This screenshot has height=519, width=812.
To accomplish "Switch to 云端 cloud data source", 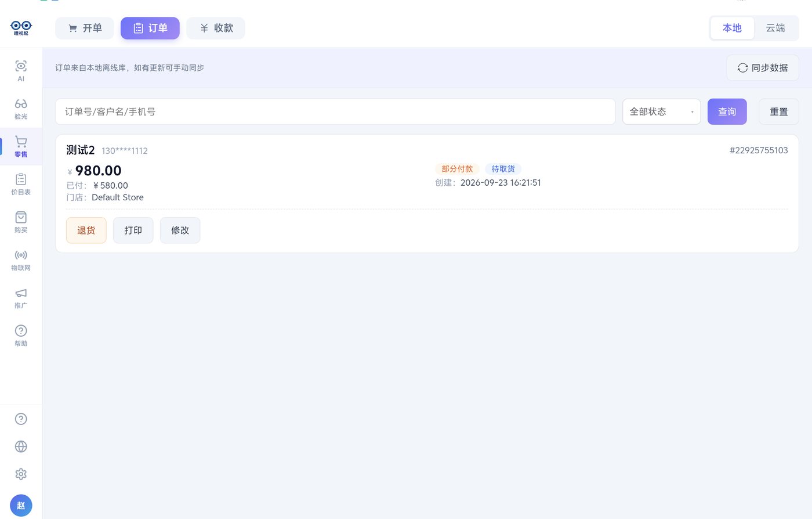I will point(775,28).
